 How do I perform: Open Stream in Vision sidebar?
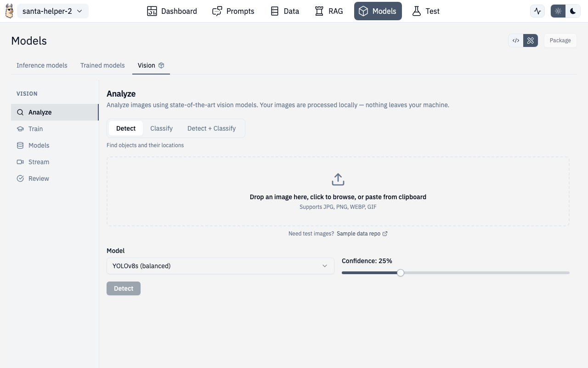(x=39, y=162)
